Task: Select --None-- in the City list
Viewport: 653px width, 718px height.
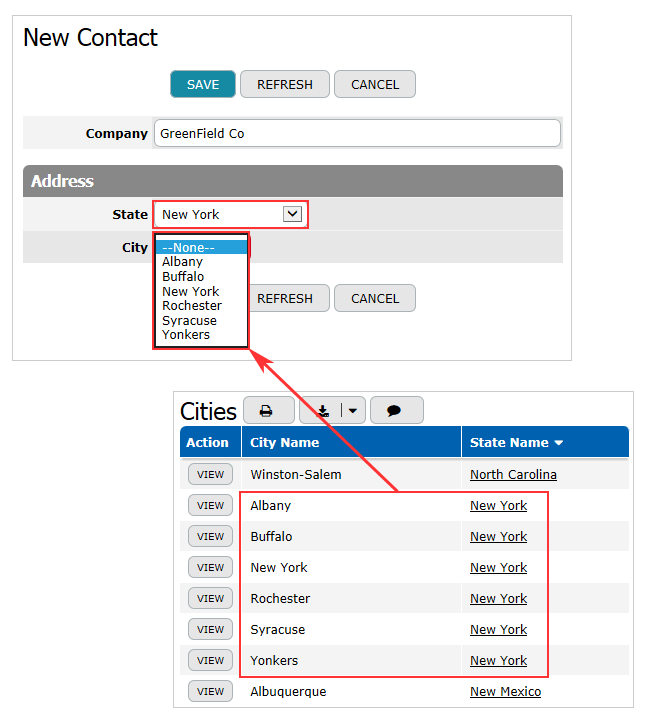Action: (x=201, y=248)
